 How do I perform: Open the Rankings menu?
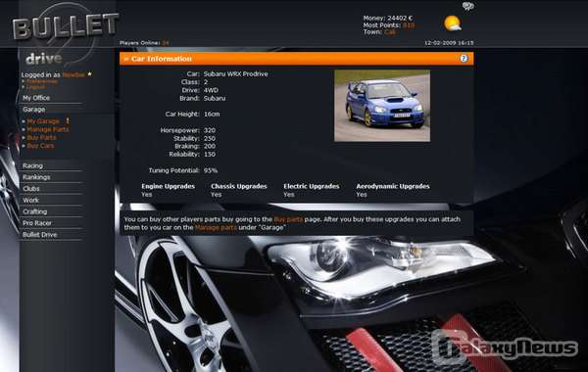pos(36,177)
